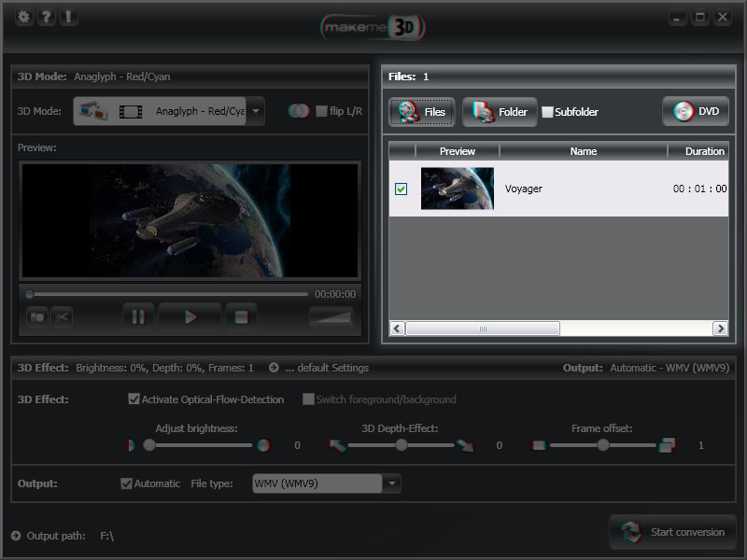Screen dimensions: 747x560
Task: Open settings with the gear icon
Action: (x=23, y=17)
